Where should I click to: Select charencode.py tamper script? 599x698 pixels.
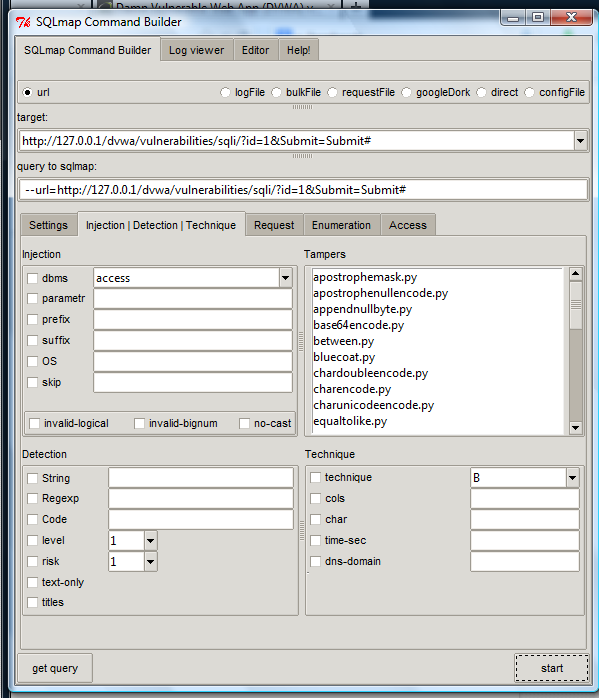coord(352,389)
